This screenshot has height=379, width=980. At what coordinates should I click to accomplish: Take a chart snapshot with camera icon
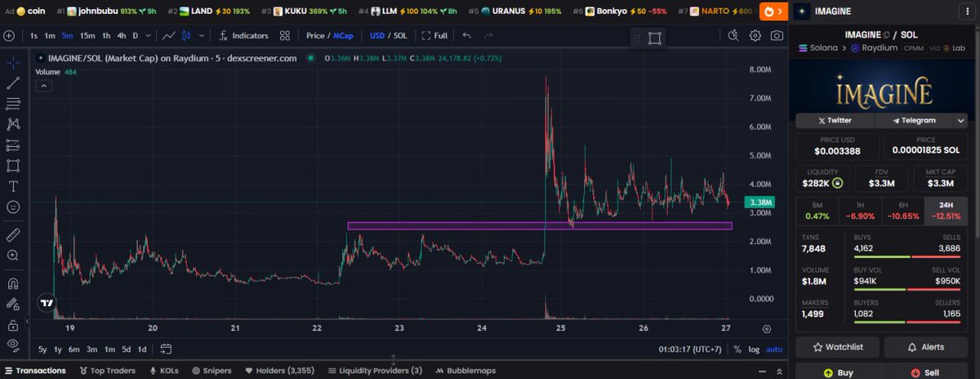point(777,36)
